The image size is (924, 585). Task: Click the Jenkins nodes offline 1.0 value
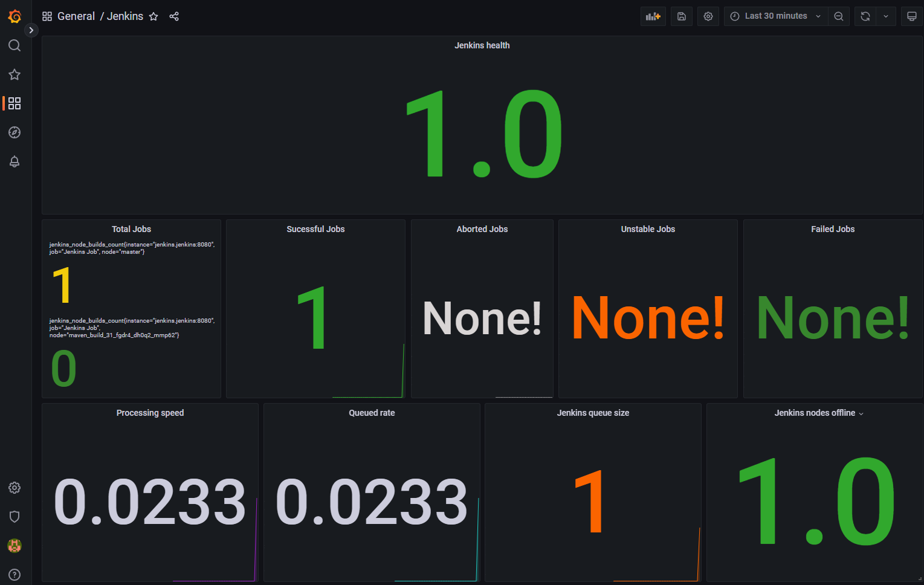[816, 500]
